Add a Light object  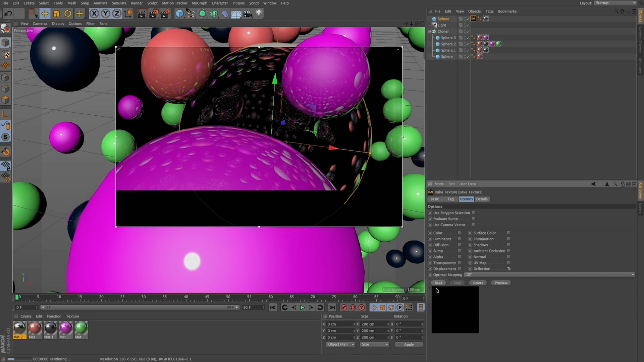click(x=259, y=13)
